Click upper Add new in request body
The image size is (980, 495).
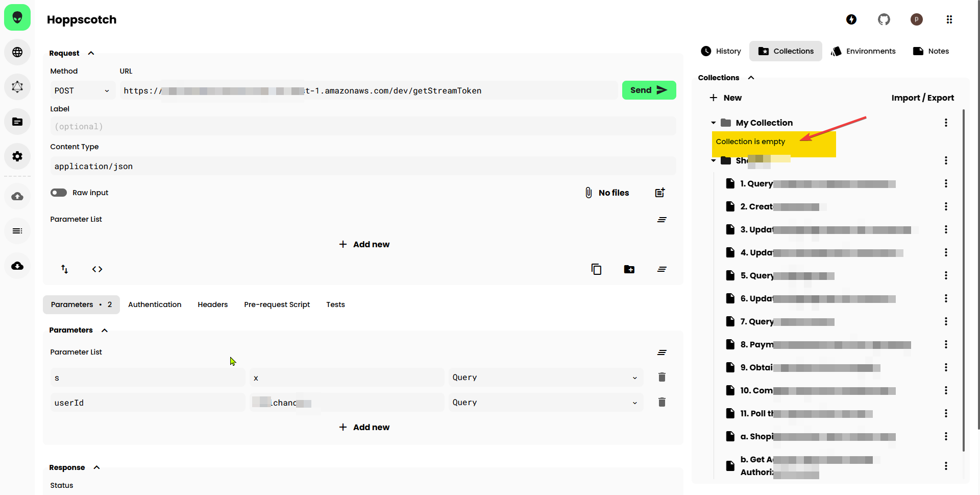coord(364,244)
